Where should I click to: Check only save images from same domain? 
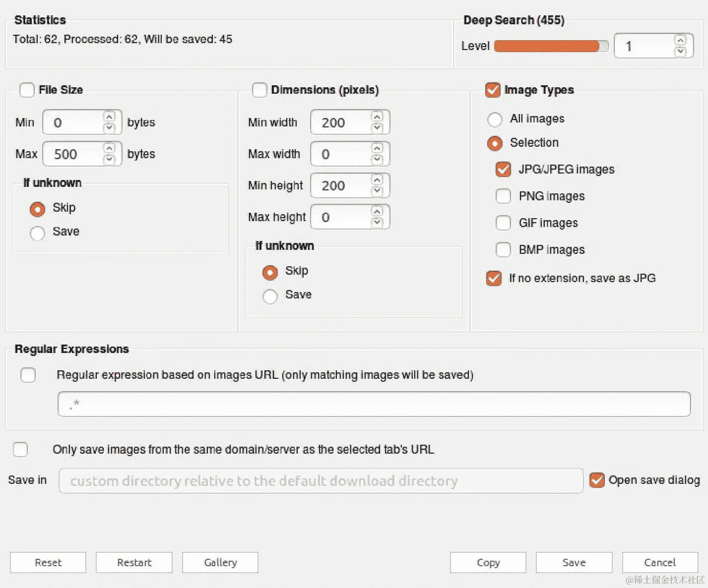coord(20,449)
